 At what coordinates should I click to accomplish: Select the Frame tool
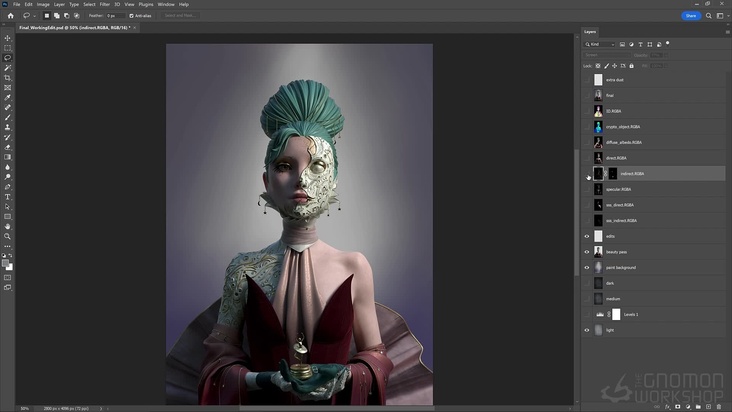point(7,88)
